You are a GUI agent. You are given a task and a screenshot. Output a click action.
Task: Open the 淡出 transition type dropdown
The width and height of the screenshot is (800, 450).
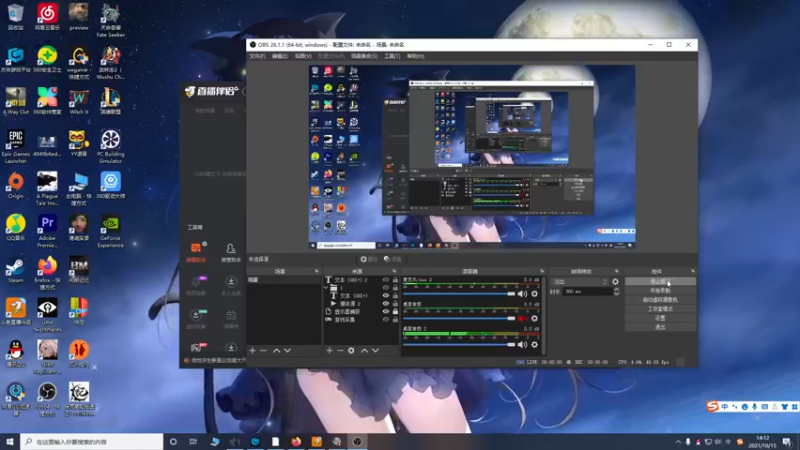(580, 282)
